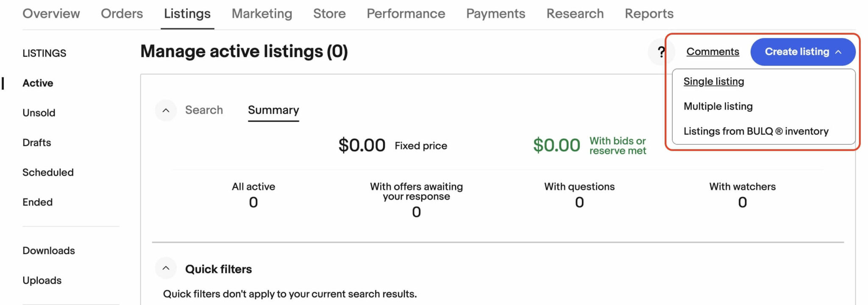868x305 pixels.
Task: Open the Comments link
Action: [x=712, y=52]
